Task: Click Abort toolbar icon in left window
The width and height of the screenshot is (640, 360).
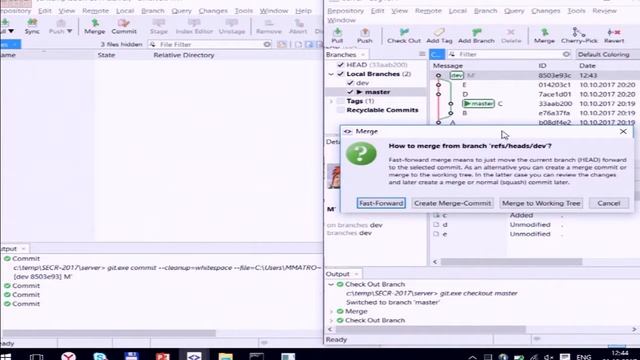Action: [x=298, y=26]
